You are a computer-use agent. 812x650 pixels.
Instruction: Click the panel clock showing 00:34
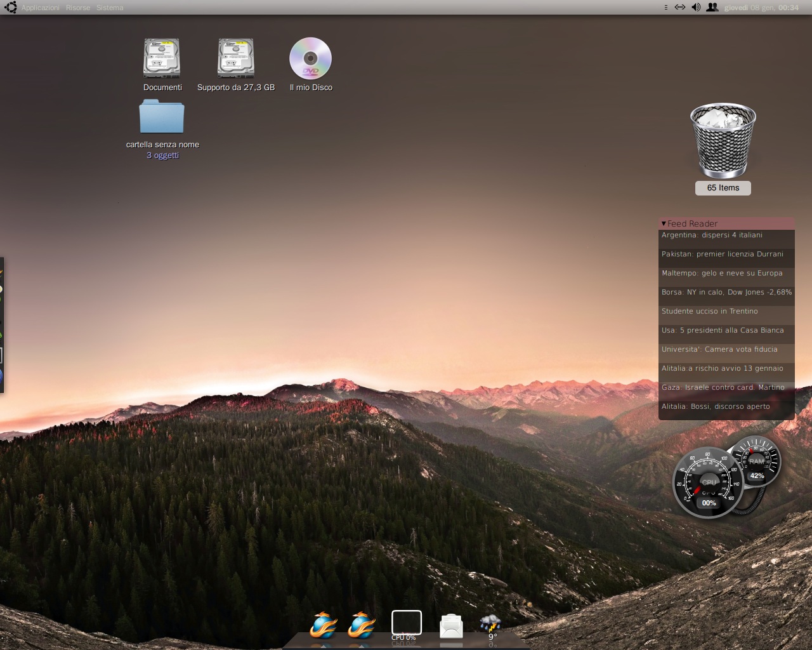click(x=761, y=8)
